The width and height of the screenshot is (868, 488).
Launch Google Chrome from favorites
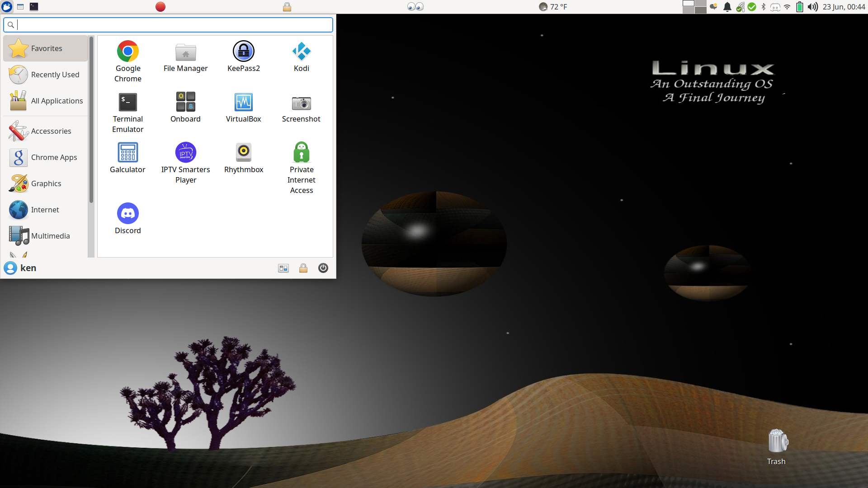coord(128,61)
